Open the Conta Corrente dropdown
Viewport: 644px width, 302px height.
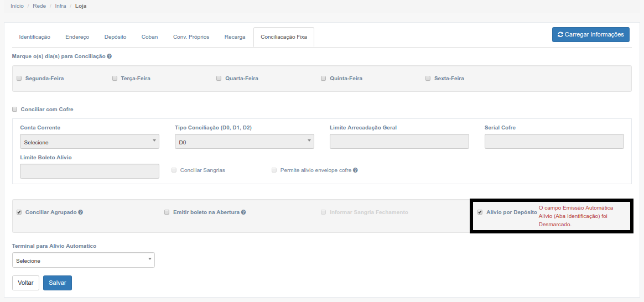(x=89, y=142)
